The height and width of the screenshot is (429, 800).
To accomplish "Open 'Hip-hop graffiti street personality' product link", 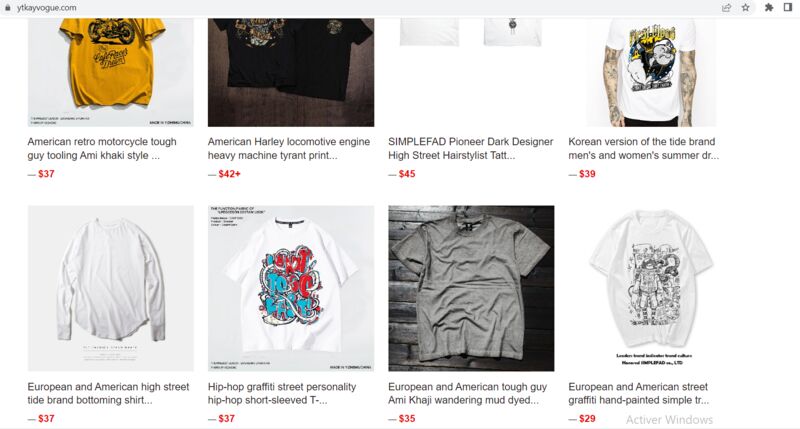I will coord(282,393).
